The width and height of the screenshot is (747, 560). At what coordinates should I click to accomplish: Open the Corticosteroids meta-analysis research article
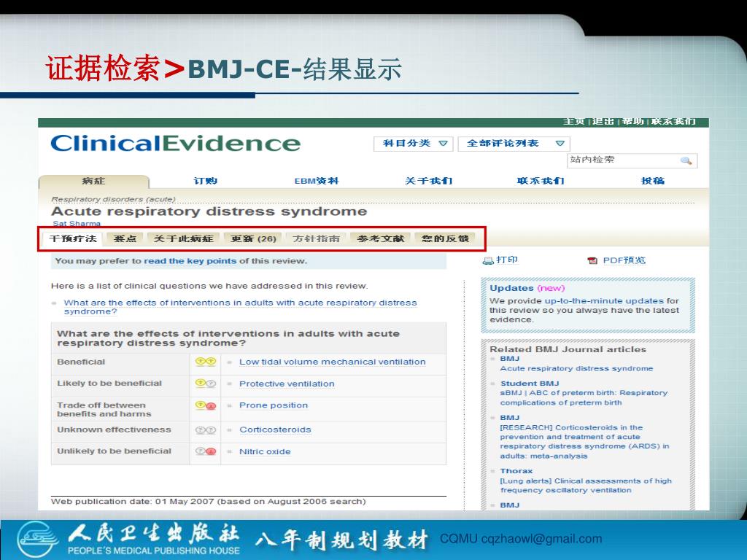point(584,441)
